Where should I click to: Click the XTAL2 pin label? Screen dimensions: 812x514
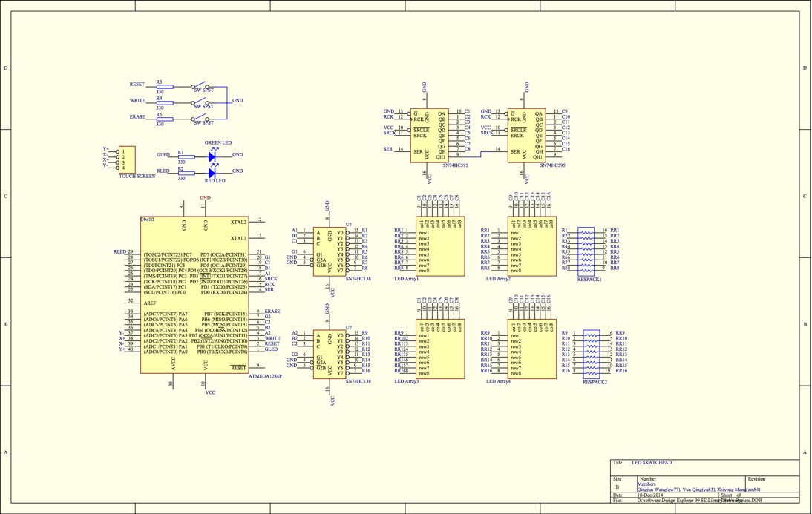point(238,222)
